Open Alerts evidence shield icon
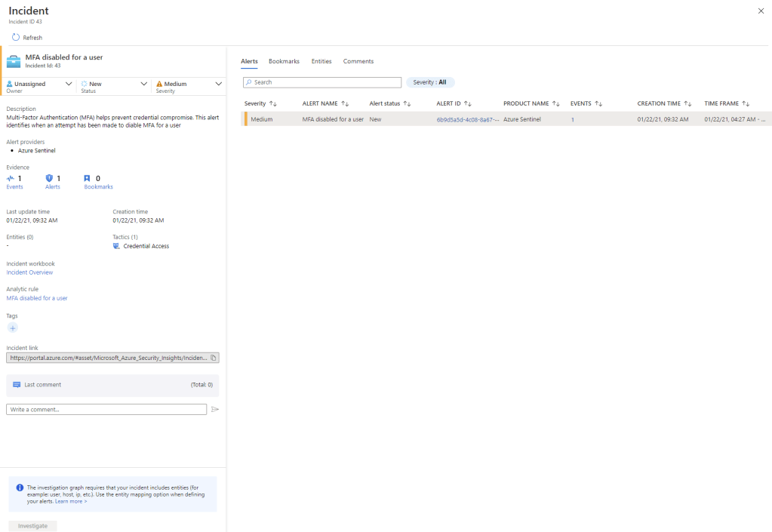Viewport: 772px width, 532px height. 49,178
